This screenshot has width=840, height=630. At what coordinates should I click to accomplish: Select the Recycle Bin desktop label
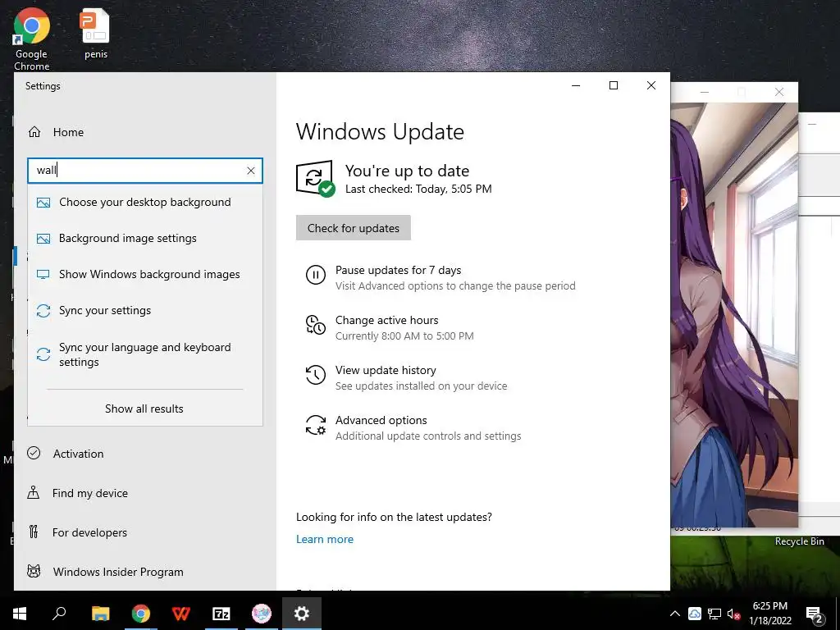[x=799, y=541]
